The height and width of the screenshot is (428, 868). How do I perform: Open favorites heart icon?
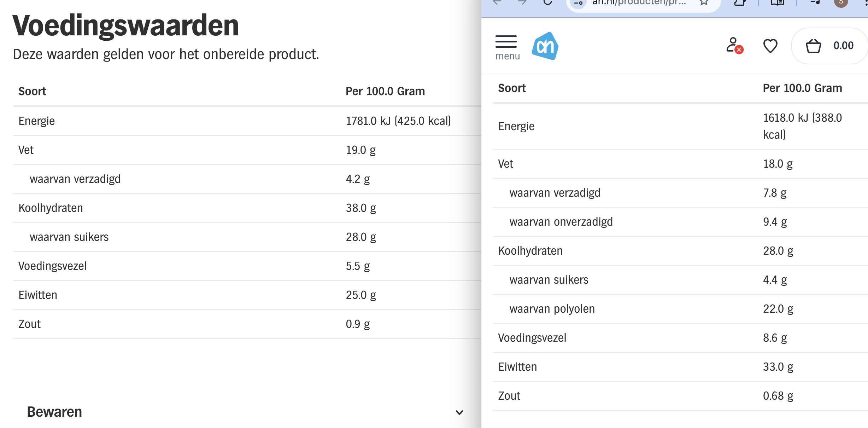pyautogui.click(x=770, y=46)
